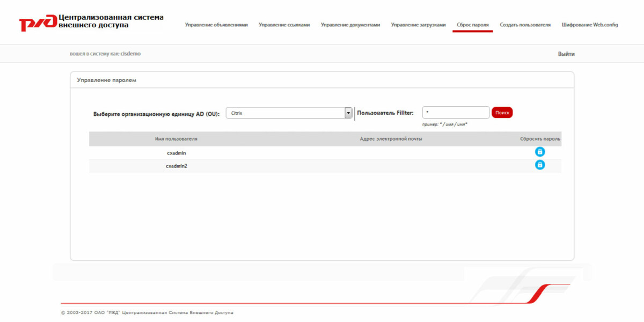
Task: Reset password for user cxadmin
Action: [539, 151]
